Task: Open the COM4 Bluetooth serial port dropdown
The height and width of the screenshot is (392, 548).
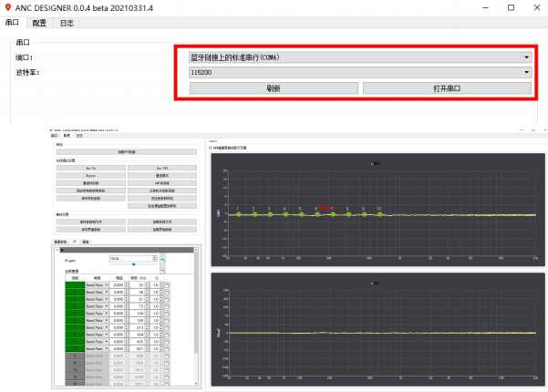Action: pos(360,57)
